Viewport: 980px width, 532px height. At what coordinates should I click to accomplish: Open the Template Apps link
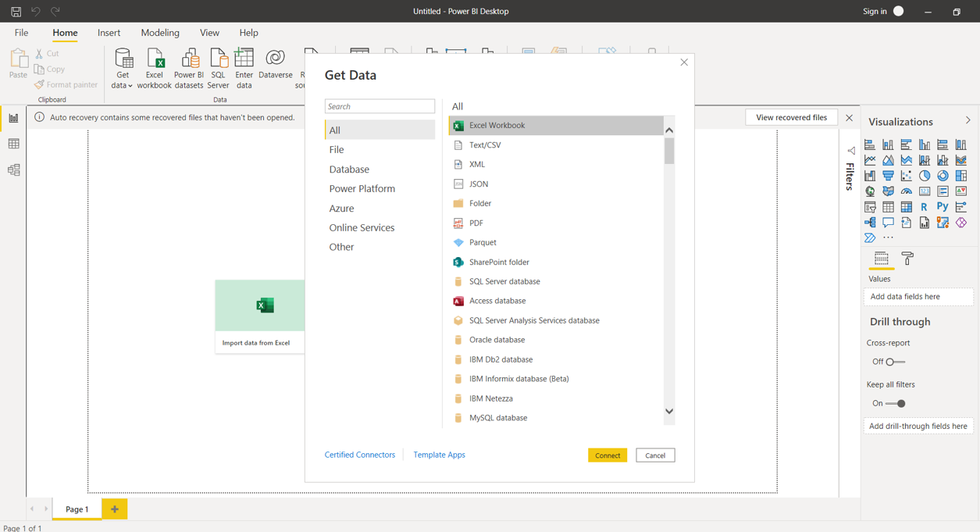[x=439, y=455]
